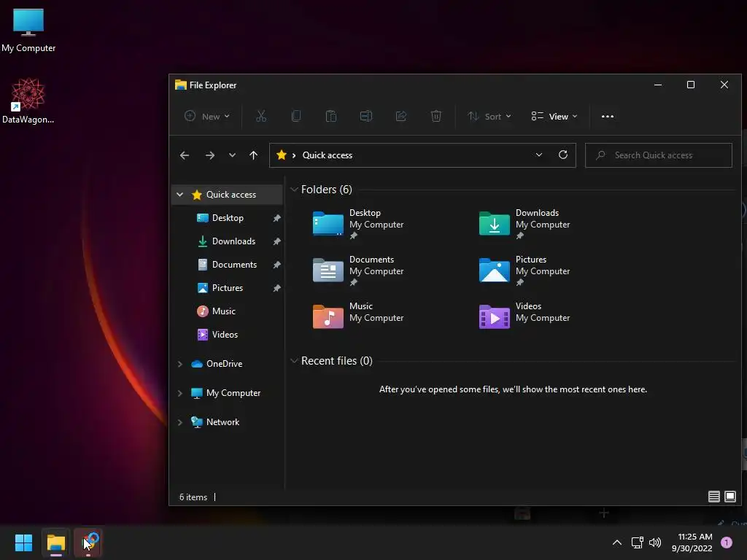Select Desktop in the navigation pane
Image resolution: width=747 pixels, height=560 pixels.
pos(228,217)
